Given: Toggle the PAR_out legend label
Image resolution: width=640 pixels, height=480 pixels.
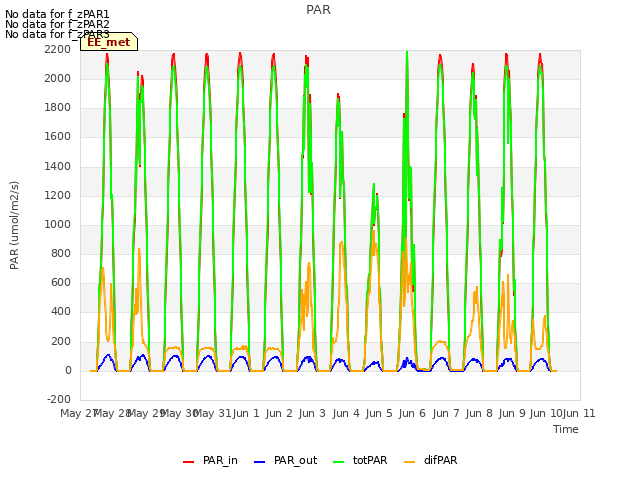Looking at the screenshot, I should point(296,460).
